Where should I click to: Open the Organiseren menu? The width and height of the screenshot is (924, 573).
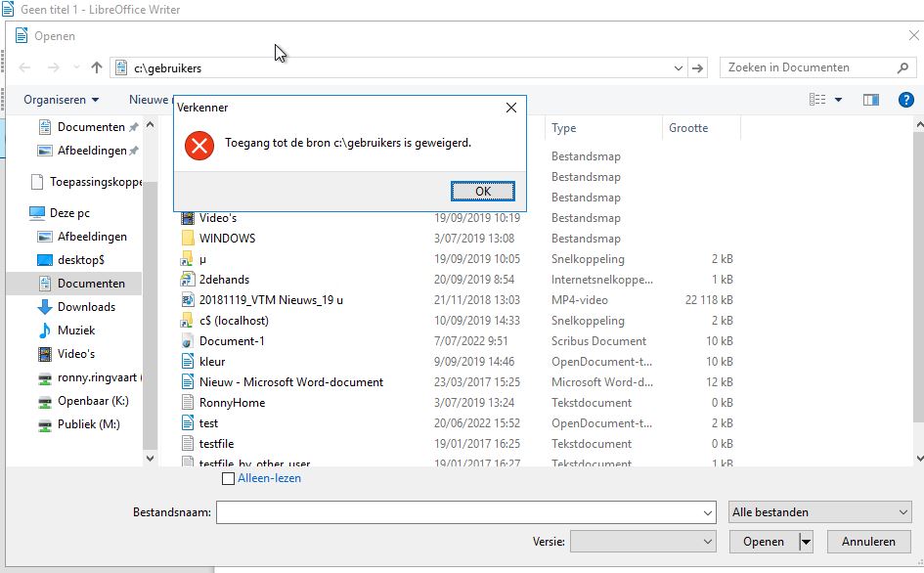62,100
